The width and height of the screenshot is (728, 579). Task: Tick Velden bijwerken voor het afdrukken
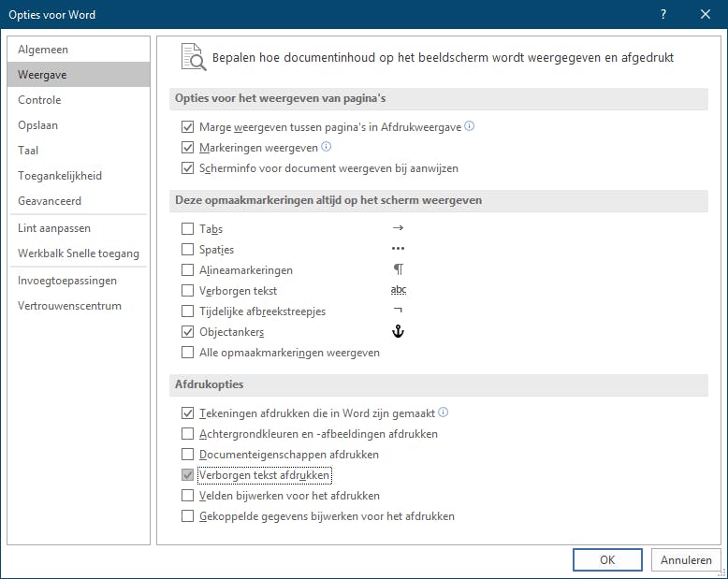188,496
